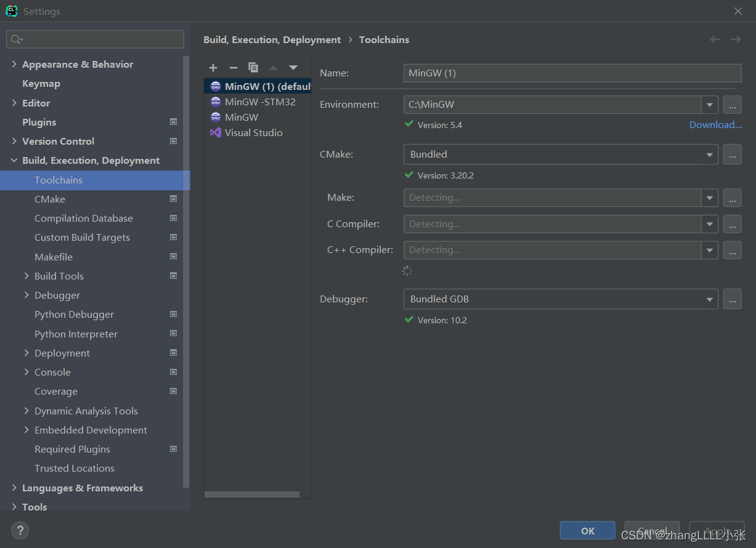
Task: Expand Dynamic Analysis Tools node
Action: point(26,411)
